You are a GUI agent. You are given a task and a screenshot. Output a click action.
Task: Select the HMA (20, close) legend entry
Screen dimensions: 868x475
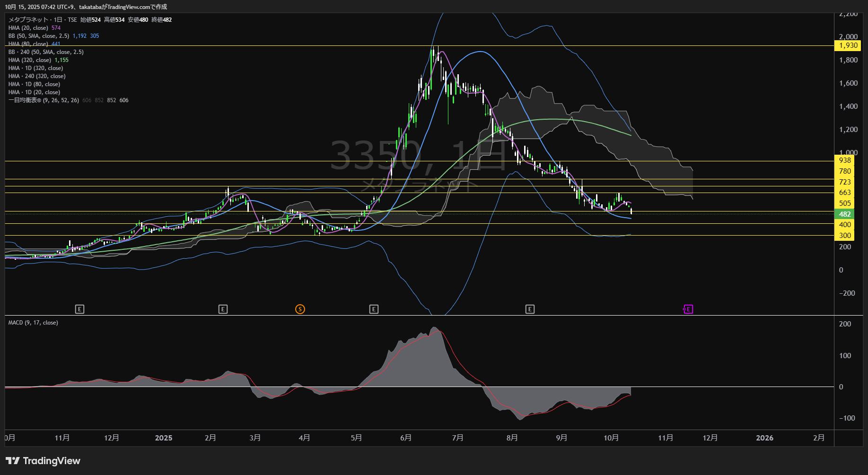click(x=28, y=28)
